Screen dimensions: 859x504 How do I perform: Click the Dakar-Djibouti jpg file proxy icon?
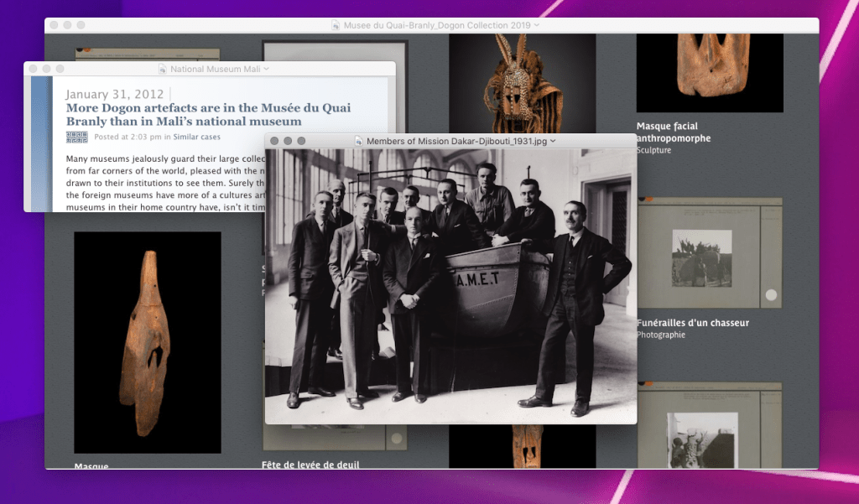358,141
